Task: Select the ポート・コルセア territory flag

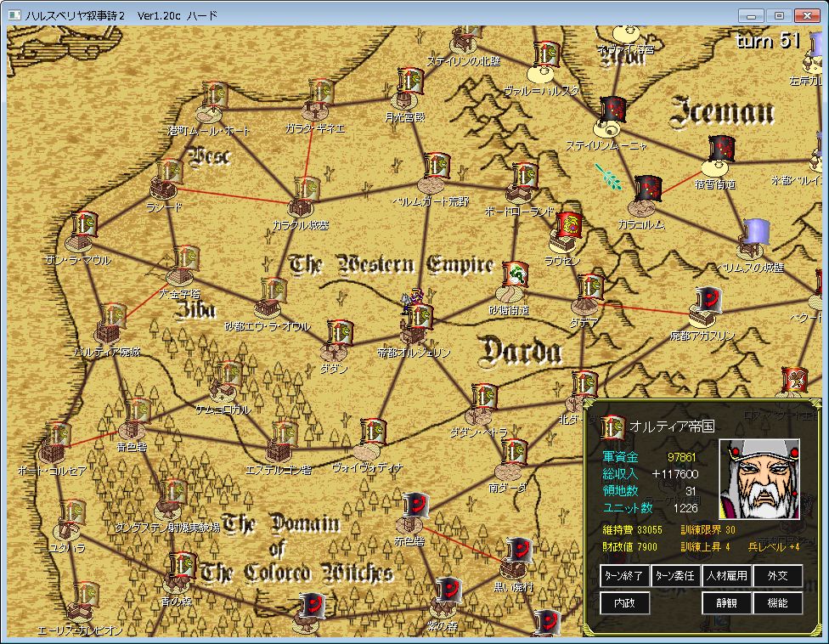Action: (59, 436)
